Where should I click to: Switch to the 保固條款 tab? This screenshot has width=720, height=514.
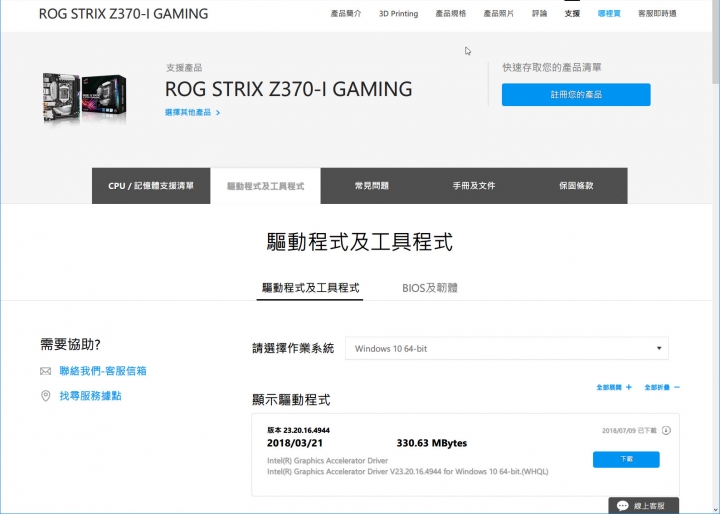click(x=576, y=186)
